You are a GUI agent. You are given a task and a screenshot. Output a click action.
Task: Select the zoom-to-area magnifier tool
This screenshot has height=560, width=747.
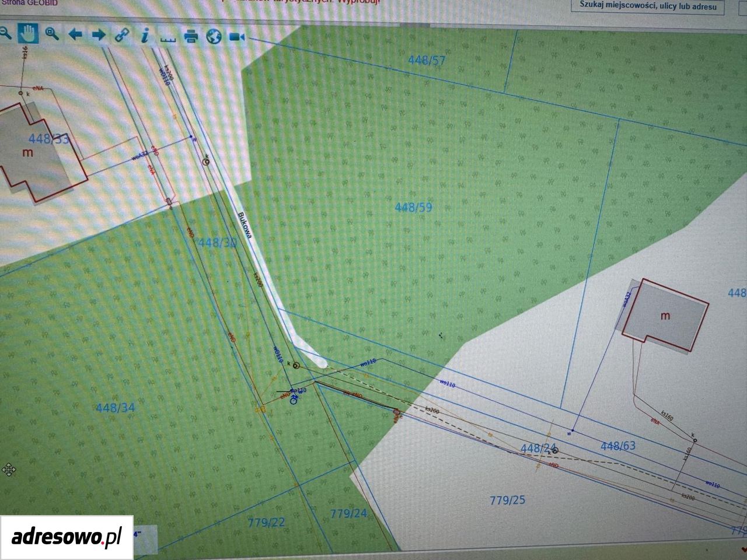point(52,34)
